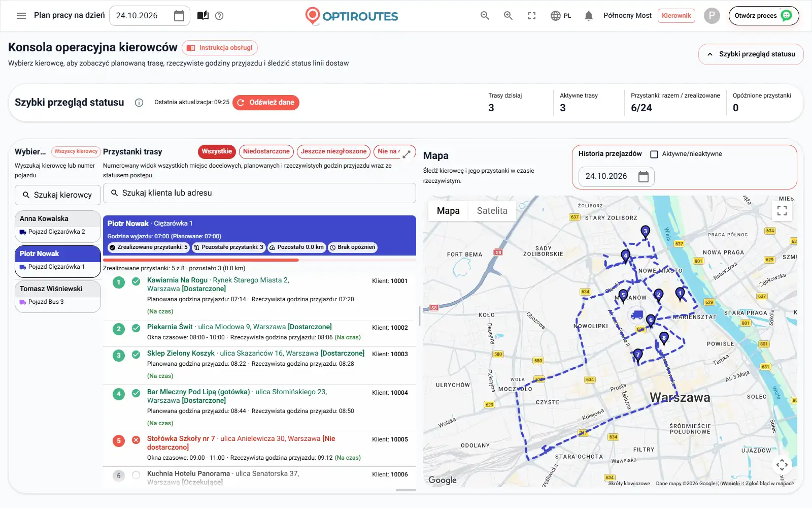Click Otwórz proces button
The height and width of the screenshot is (508, 812).
(x=764, y=16)
